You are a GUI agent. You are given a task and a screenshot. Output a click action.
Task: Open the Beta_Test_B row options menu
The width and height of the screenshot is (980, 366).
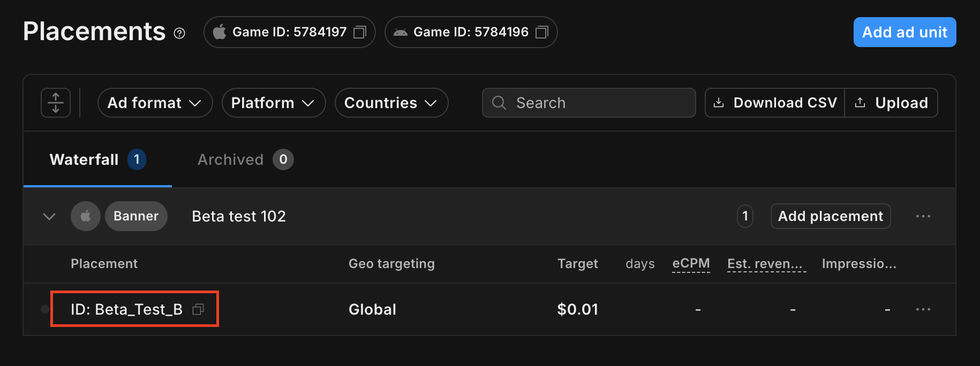click(923, 309)
